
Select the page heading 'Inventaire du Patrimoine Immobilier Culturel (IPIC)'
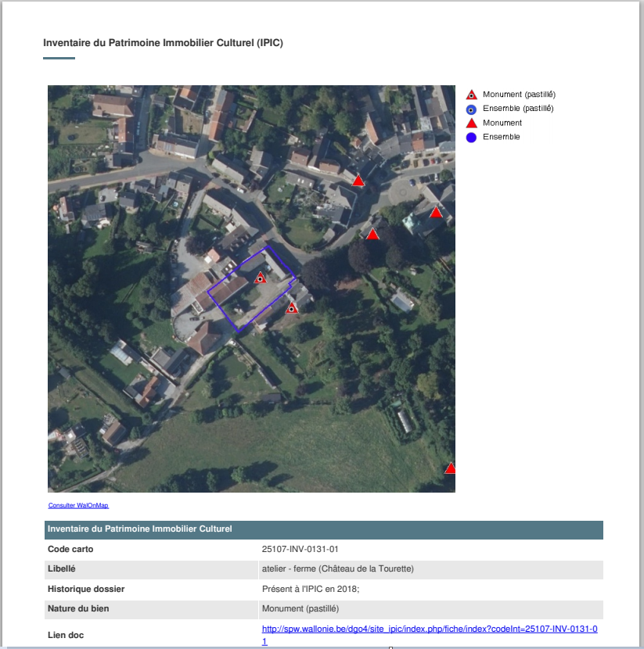click(x=164, y=43)
